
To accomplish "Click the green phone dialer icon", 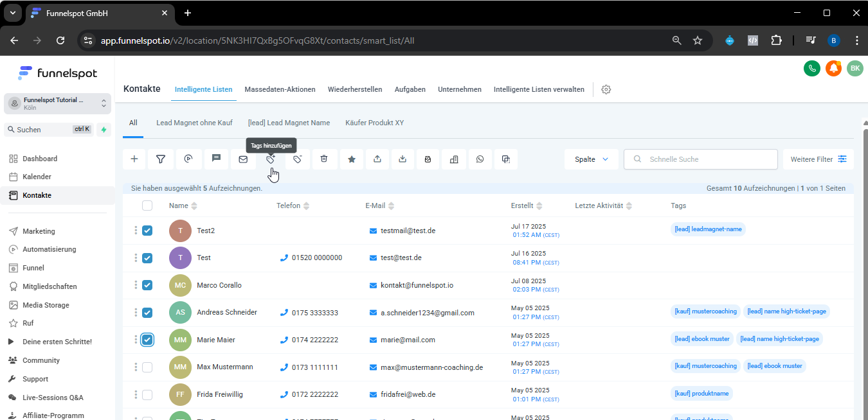I will (812, 68).
